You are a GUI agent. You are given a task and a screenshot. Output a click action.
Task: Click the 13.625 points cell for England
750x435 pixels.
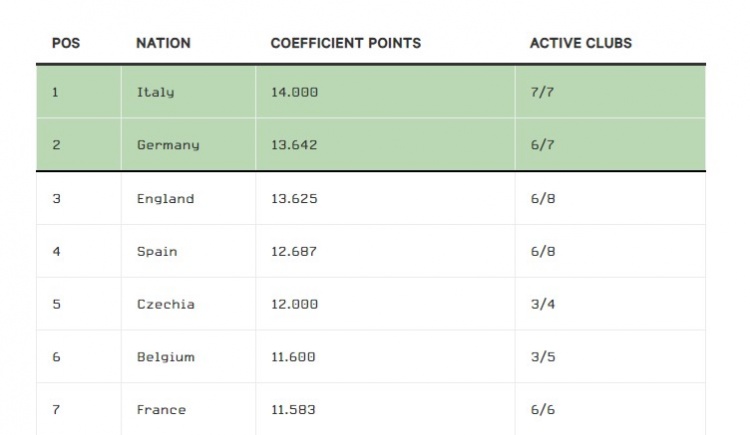(x=294, y=199)
